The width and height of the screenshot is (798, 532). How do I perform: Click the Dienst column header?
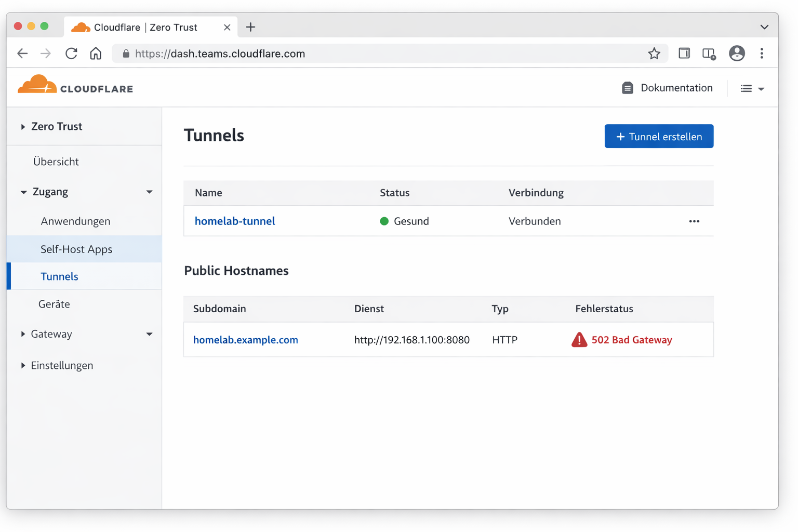coord(369,309)
